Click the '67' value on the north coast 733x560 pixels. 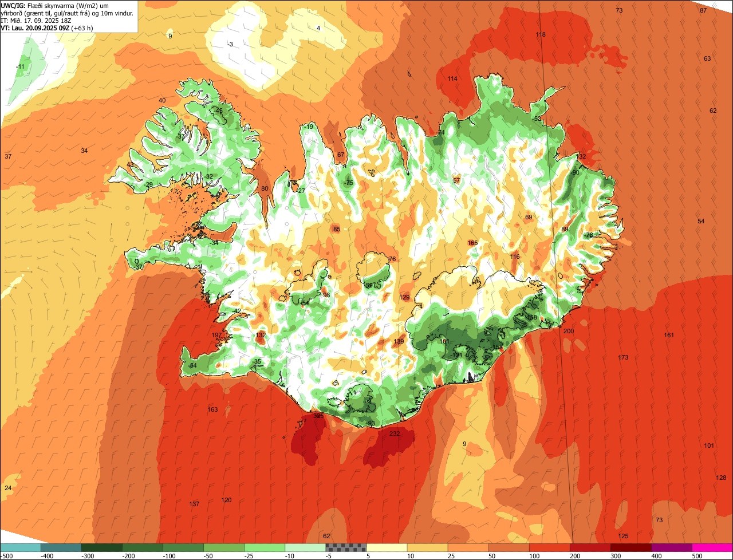coord(341,155)
